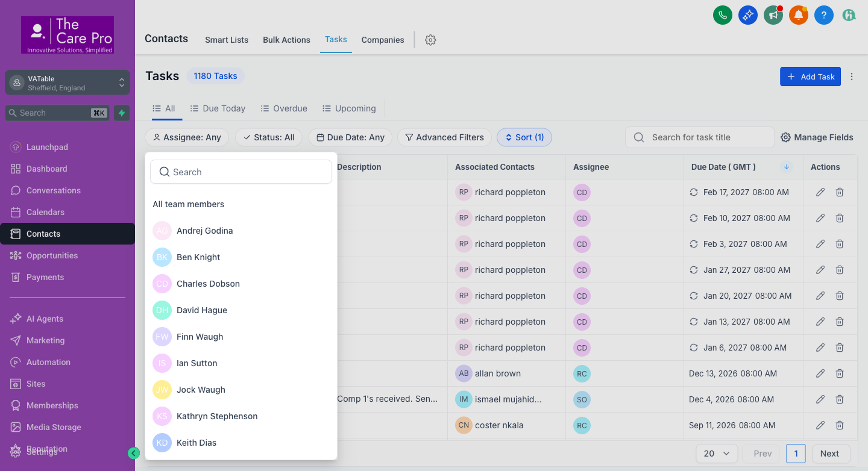This screenshot has height=471, width=868.
Task: Click the Add Task button
Action: pyautogui.click(x=810, y=76)
